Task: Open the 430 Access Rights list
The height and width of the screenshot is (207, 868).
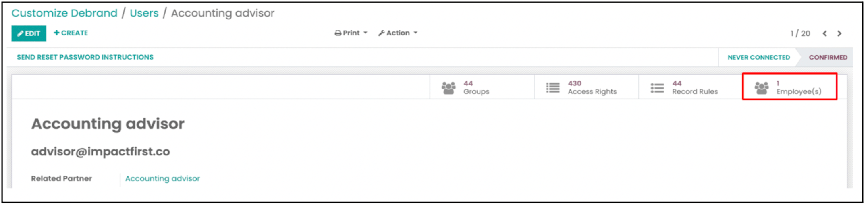Action: coord(587,87)
